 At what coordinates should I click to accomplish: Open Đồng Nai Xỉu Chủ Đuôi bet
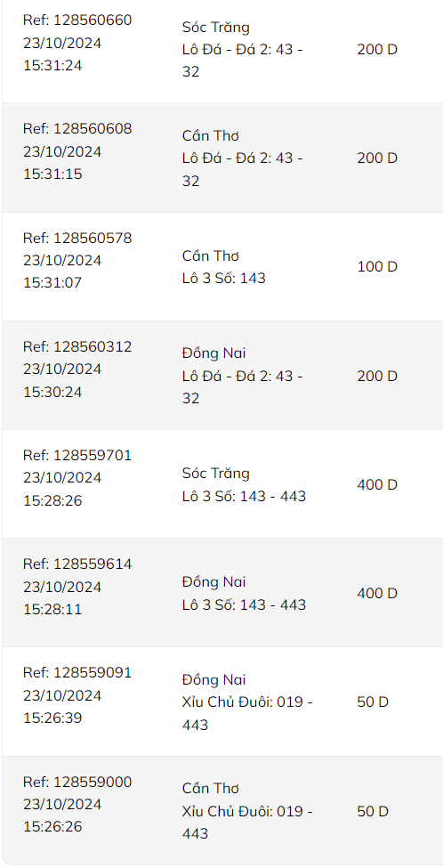pyautogui.click(x=247, y=702)
